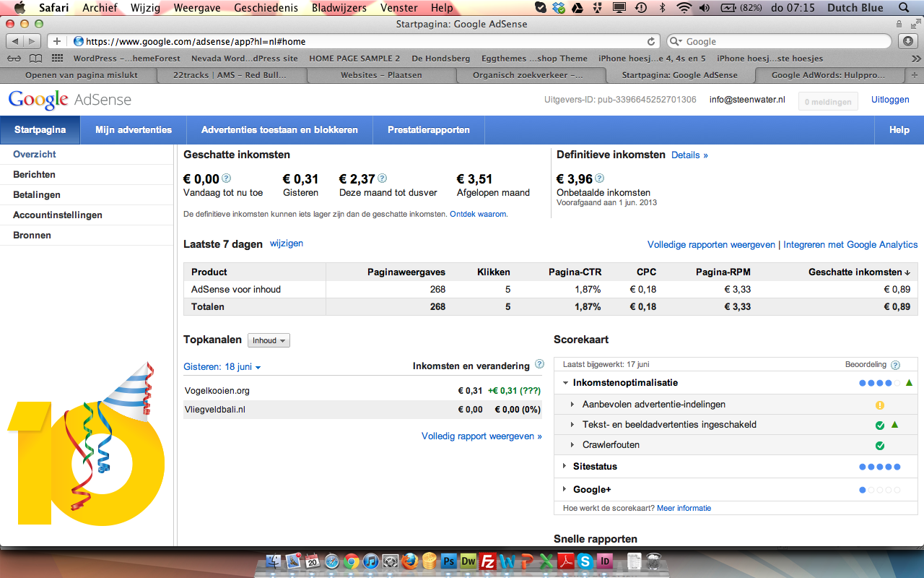Screen dimensions: 924x578
Task: Reload the page via address bar icon
Action: 651,41
